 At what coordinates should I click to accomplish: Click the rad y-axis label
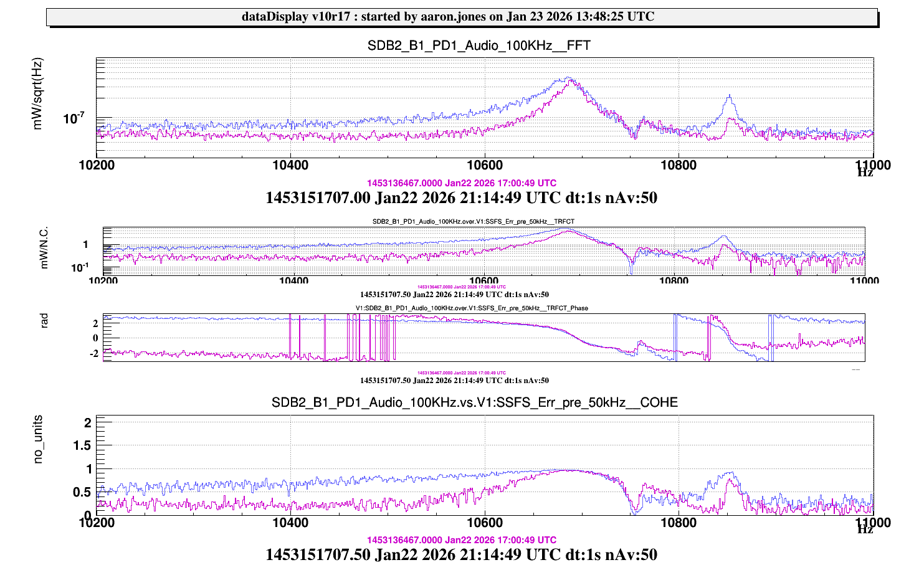click(x=44, y=321)
